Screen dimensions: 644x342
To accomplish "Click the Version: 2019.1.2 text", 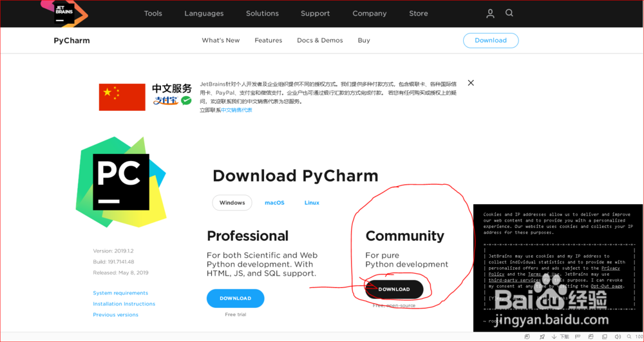I will [113, 251].
